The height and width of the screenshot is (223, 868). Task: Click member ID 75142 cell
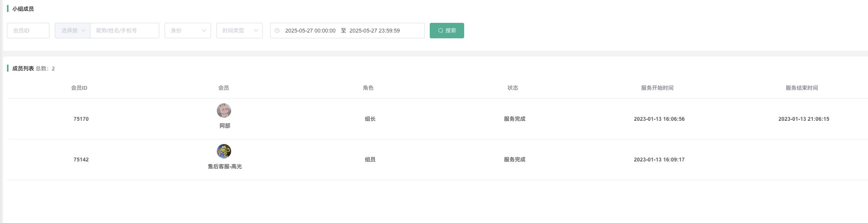tap(81, 160)
